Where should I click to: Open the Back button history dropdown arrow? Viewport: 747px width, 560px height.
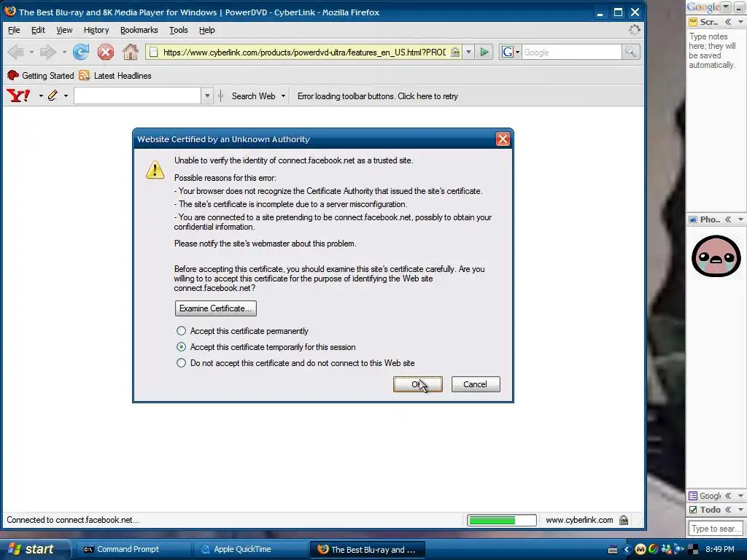tap(31, 52)
